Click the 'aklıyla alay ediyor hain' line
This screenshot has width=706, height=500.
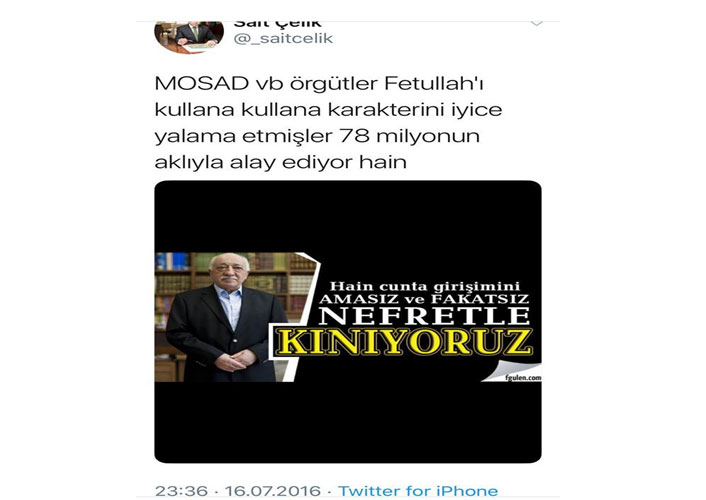point(281,162)
